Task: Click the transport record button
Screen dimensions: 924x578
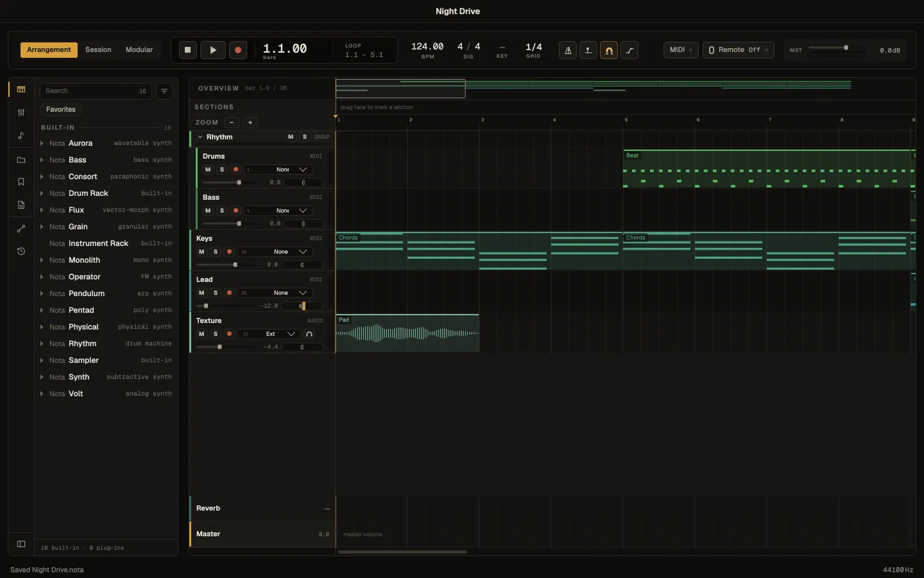Action: pos(238,49)
